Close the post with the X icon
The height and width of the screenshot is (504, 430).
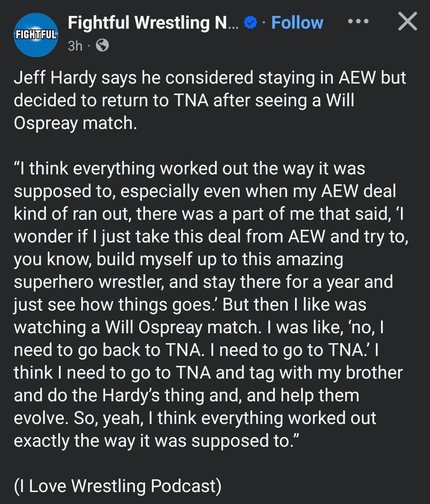(x=407, y=21)
